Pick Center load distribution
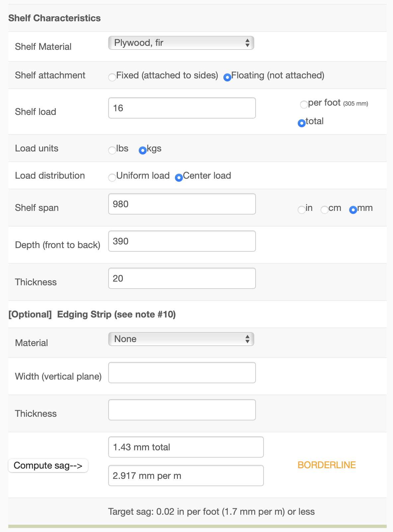 (x=179, y=178)
